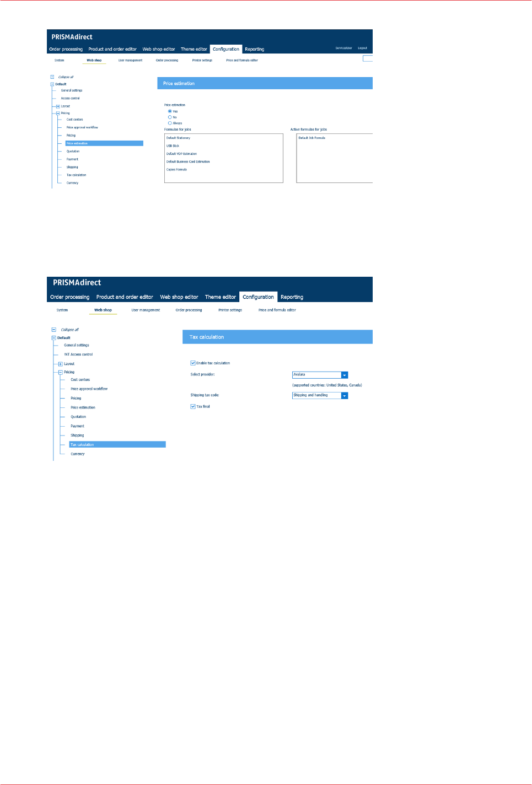Open Price approval workflow in upper screenshot tree
Viewport: 532px width, 785px height.
coord(82,127)
